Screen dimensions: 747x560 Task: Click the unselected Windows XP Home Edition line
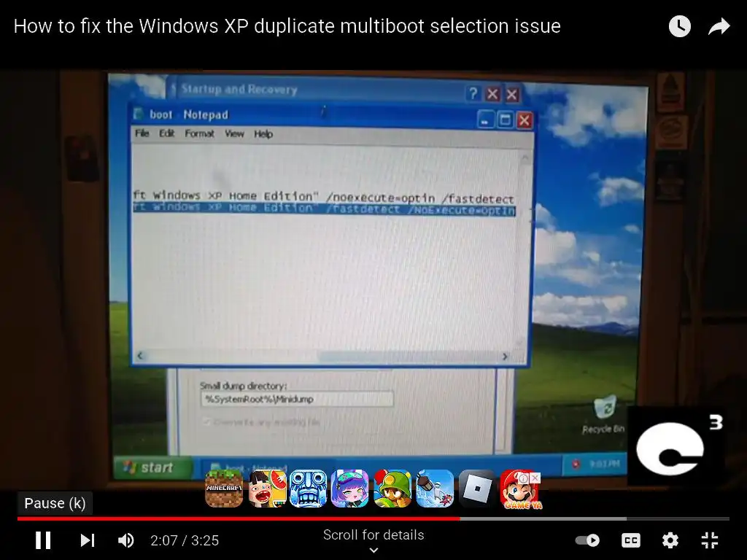click(x=323, y=196)
